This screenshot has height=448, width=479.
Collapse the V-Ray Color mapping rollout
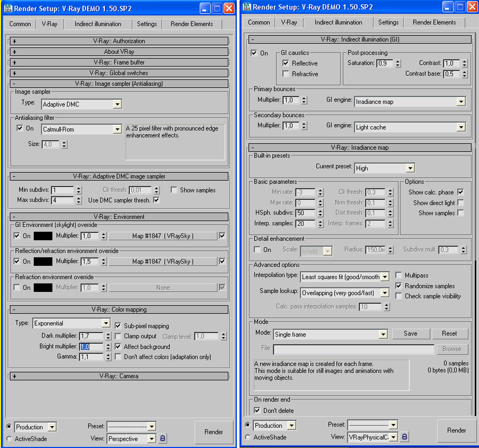(x=14, y=309)
